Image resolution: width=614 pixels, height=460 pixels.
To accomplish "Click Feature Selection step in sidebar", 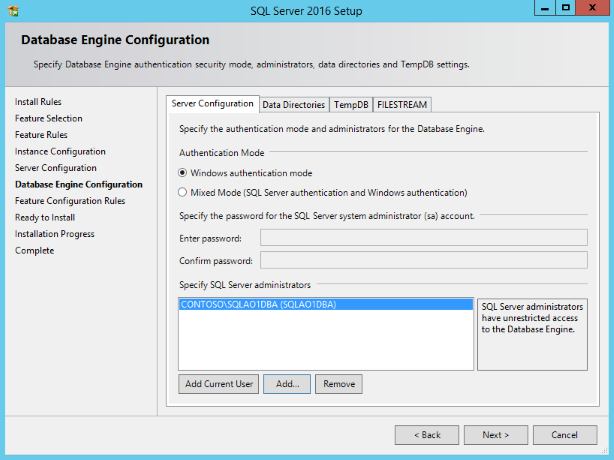I will (49, 118).
